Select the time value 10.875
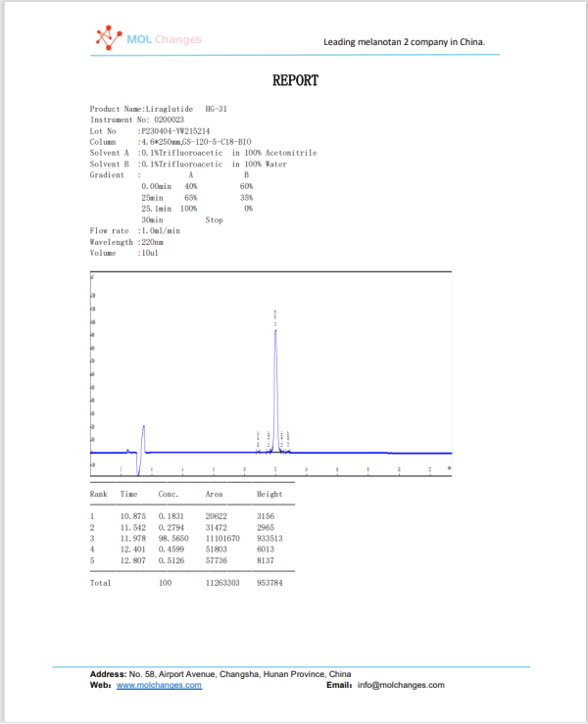The height and width of the screenshot is (724, 588). tap(133, 516)
